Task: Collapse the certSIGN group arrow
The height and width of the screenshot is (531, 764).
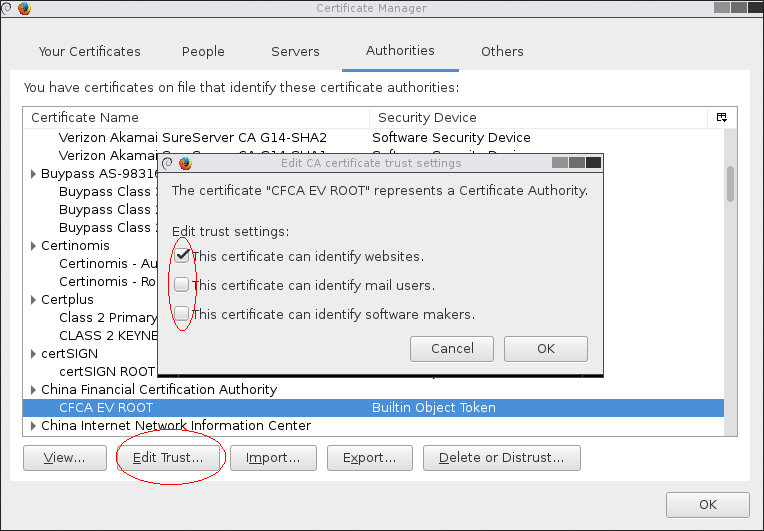Action: tap(33, 354)
